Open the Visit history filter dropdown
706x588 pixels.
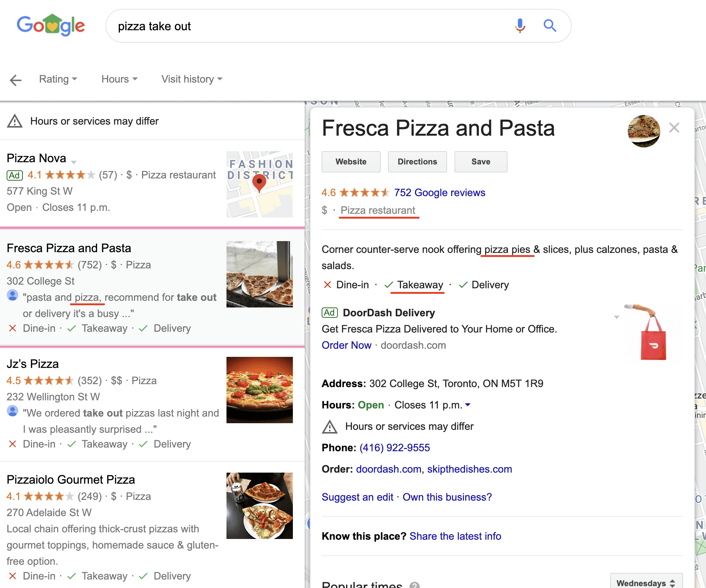pos(191,79)
